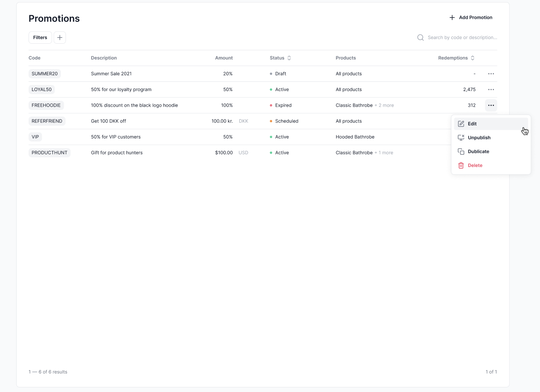The height and width of the screenshot is (392, 540).
Task: Click the + 2 more products text
Action: coord(384,105)
